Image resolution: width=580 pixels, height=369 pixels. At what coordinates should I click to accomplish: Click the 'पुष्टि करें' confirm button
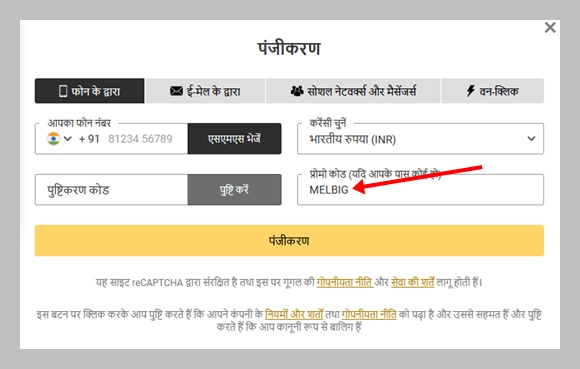[235, 190]
